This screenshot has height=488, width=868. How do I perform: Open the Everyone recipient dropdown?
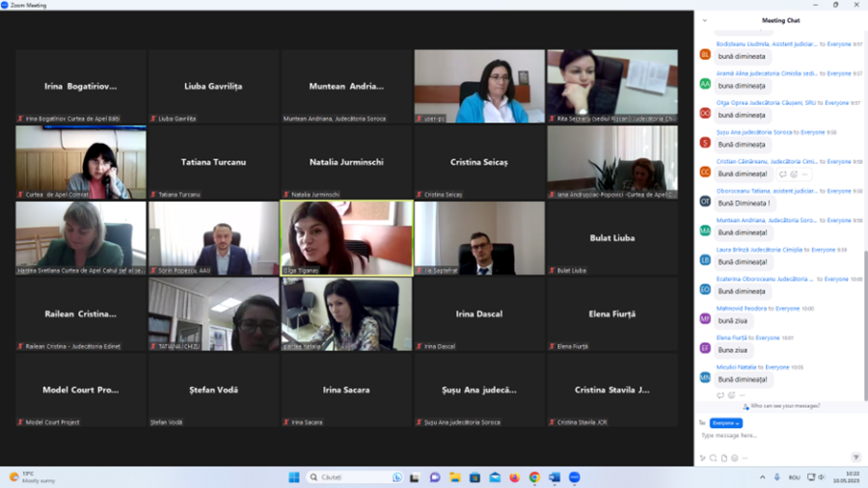point(726,423)
